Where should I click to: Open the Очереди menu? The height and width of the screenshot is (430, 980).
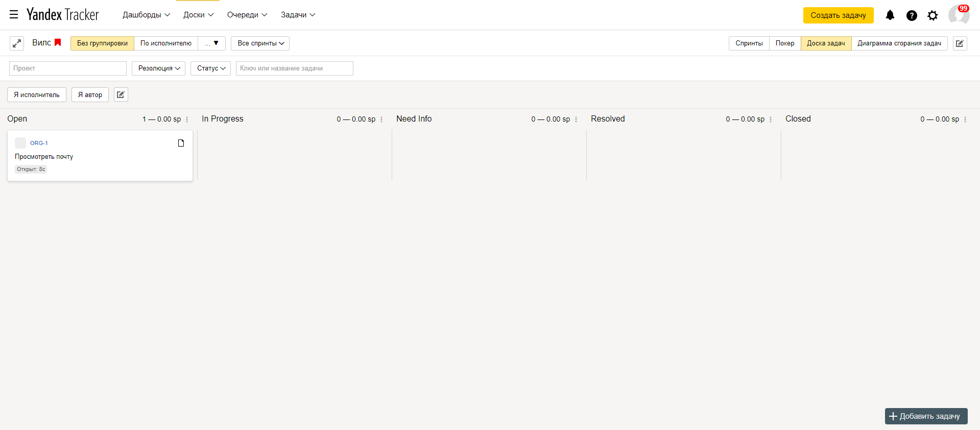coord(247,15)
